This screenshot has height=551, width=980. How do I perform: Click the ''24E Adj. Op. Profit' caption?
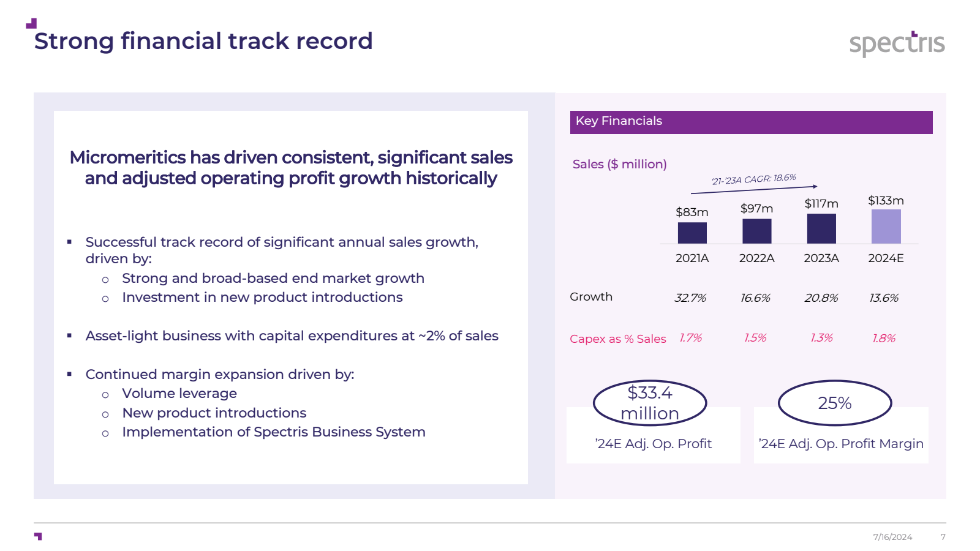pyautogui.click(x=654, y=444)
